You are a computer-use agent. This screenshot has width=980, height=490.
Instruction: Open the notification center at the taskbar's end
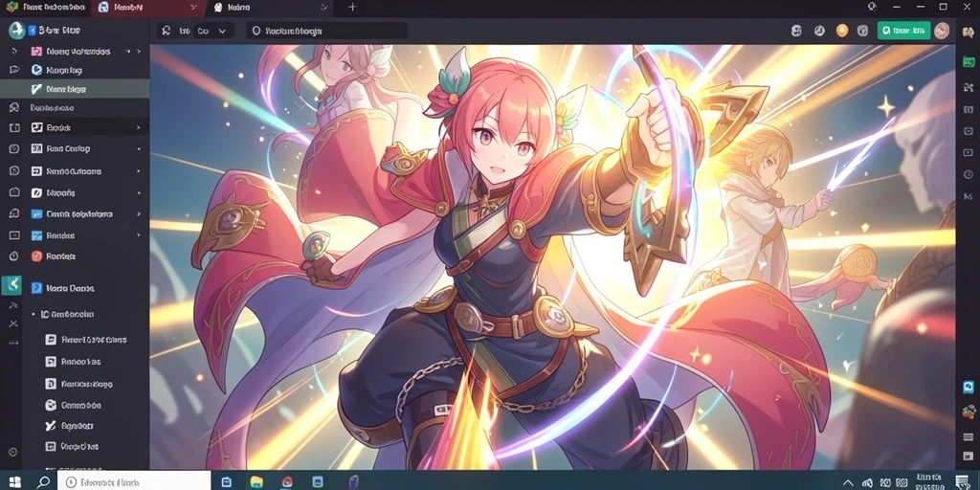point(962,480)
